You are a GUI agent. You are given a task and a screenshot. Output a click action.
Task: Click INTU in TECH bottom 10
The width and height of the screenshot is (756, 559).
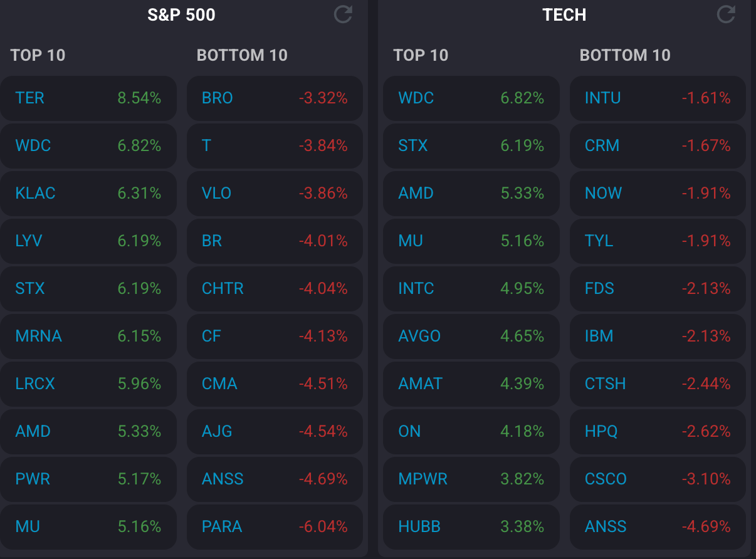click(x=603, y=98)
